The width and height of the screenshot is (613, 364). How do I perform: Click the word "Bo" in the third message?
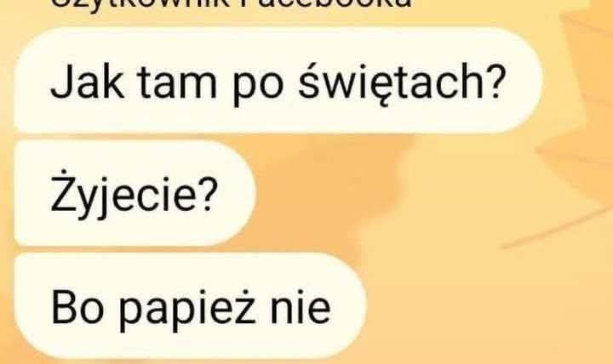coord(77,309)
